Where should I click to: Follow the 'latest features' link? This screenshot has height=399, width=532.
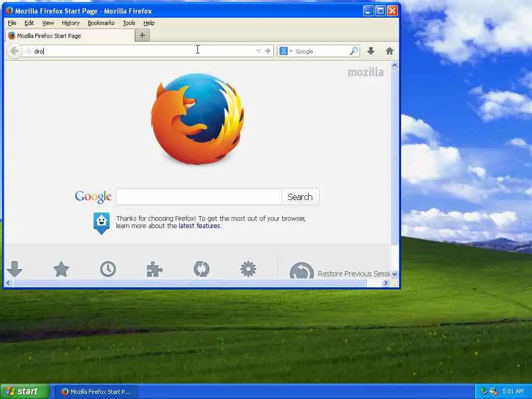[199, 226]
